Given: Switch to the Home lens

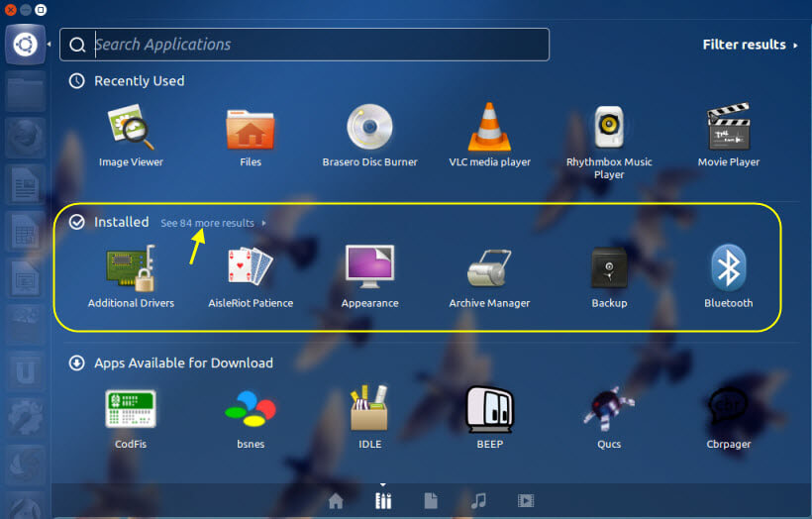Looking at the screenshot, I should [x=336, y=500].
